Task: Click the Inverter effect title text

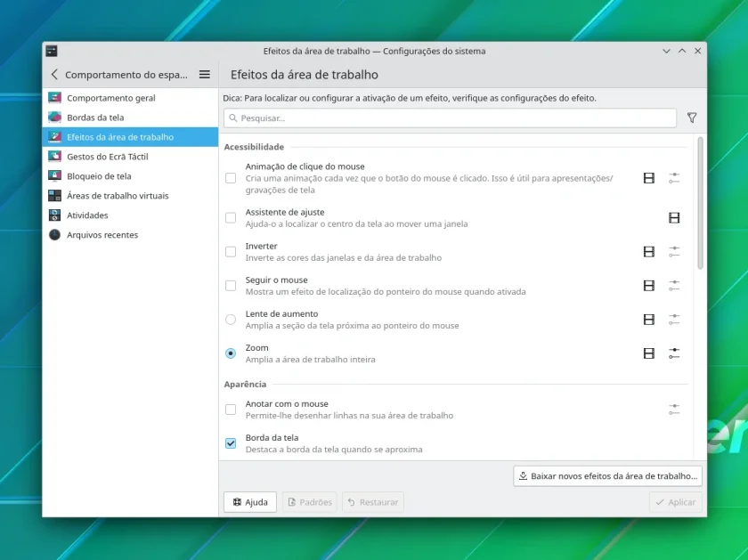Action: [x=261, y=246]
